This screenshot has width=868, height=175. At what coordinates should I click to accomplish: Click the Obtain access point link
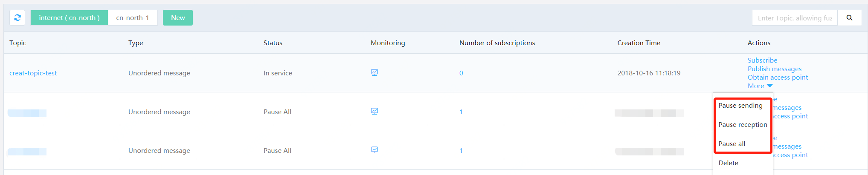tap(778, 77)
